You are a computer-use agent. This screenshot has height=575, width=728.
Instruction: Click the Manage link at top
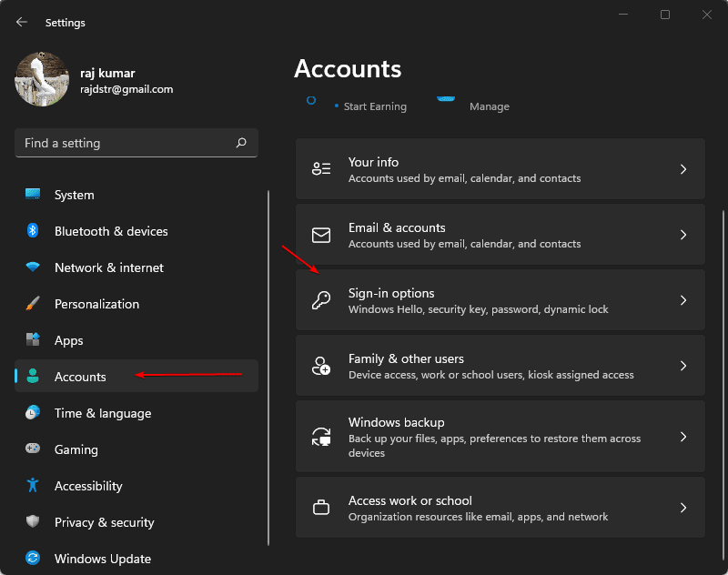[489, 106]
